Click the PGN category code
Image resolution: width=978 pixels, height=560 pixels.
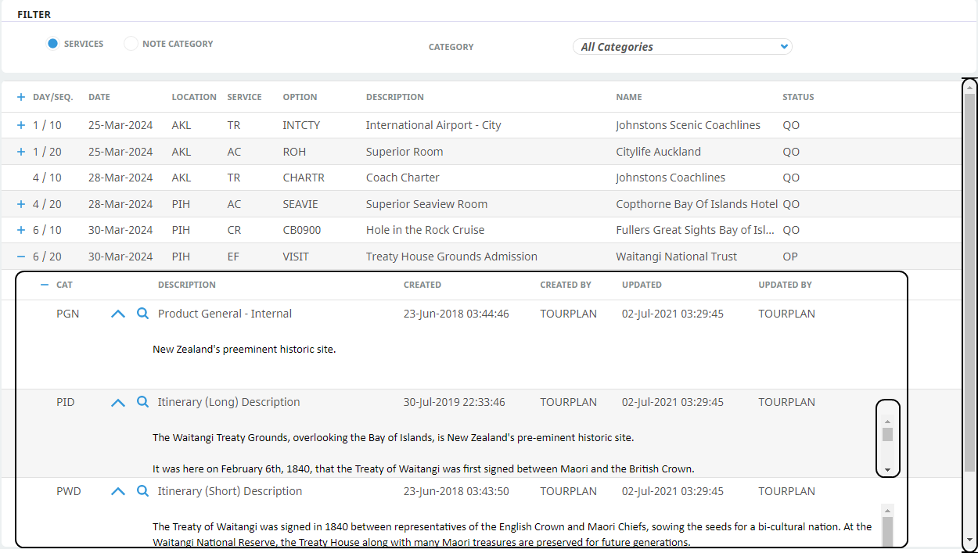(x=67, y=314)
